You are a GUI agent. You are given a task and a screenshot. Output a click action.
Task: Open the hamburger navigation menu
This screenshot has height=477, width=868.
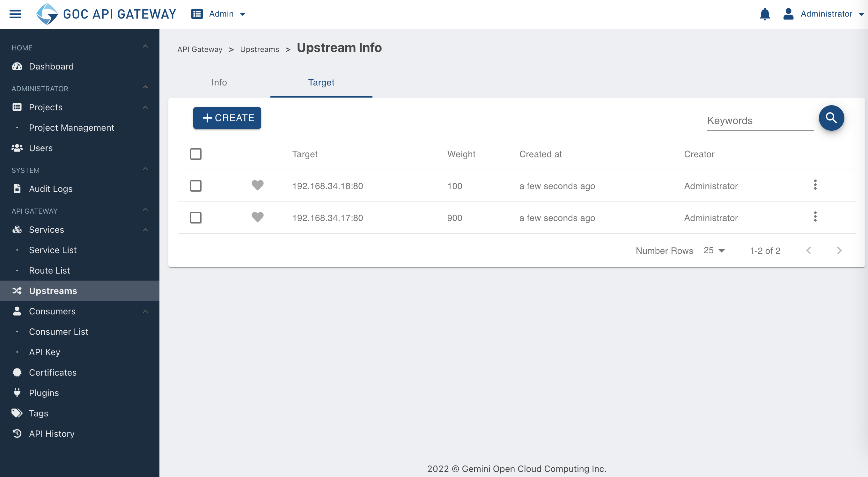pos(15,14)
